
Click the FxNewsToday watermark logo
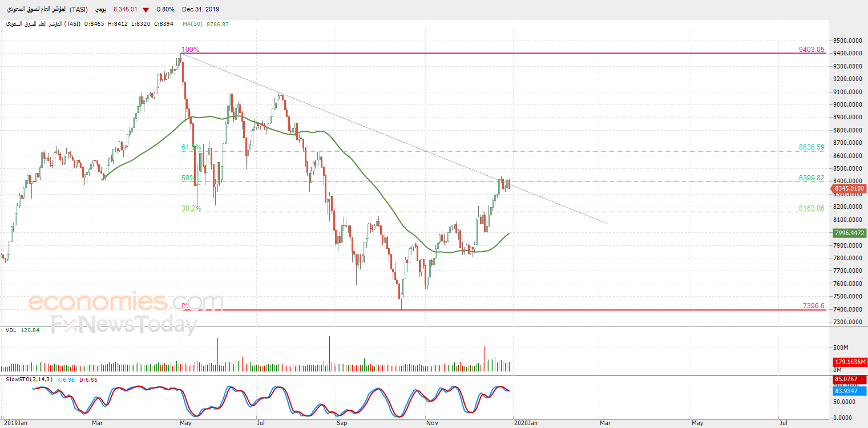(x=123, y=324)
